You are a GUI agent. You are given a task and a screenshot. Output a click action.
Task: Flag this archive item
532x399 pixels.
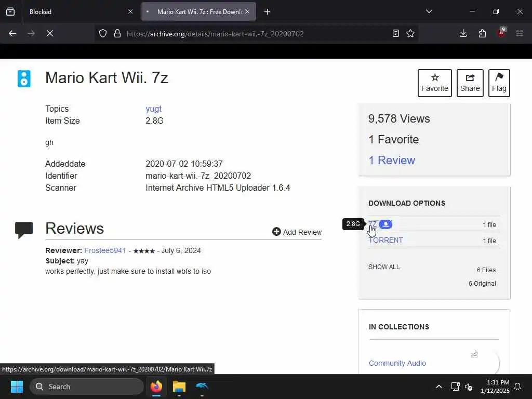tap(499, 83)
